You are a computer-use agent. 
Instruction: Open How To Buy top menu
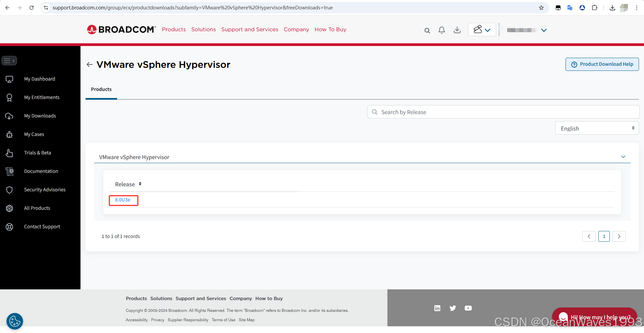point(330,30)
